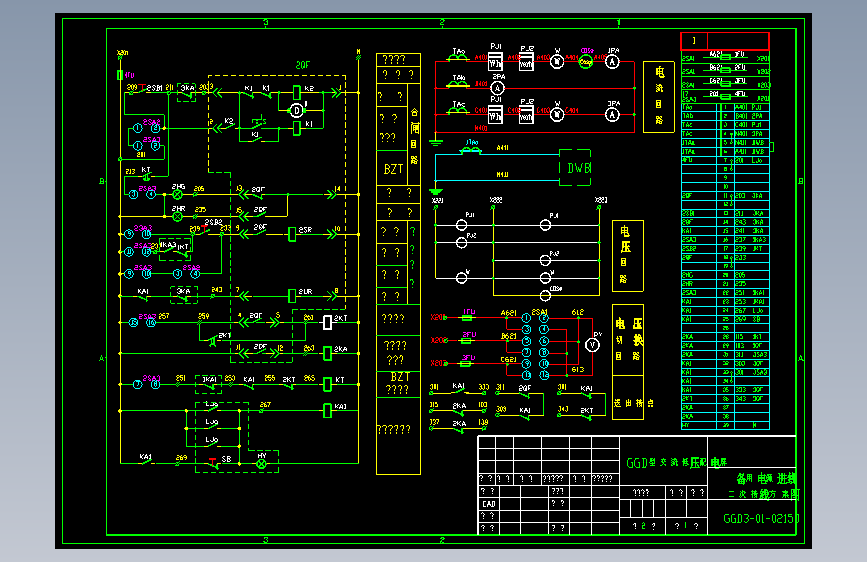Click the 2SB1 pushbutton label
Image resolution: width=867 pixels, height=562 pixels.
point(154,88)
